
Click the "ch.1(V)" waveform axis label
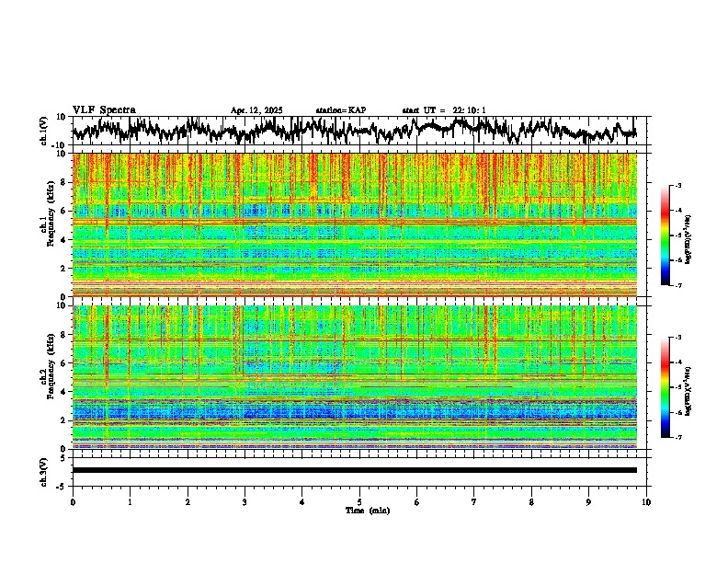(x=44, y=131)
